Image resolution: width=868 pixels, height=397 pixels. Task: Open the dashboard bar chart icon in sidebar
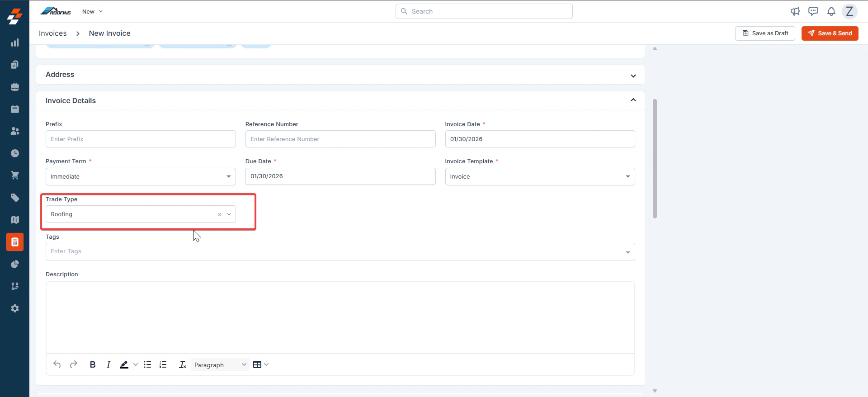click(15, 43)
